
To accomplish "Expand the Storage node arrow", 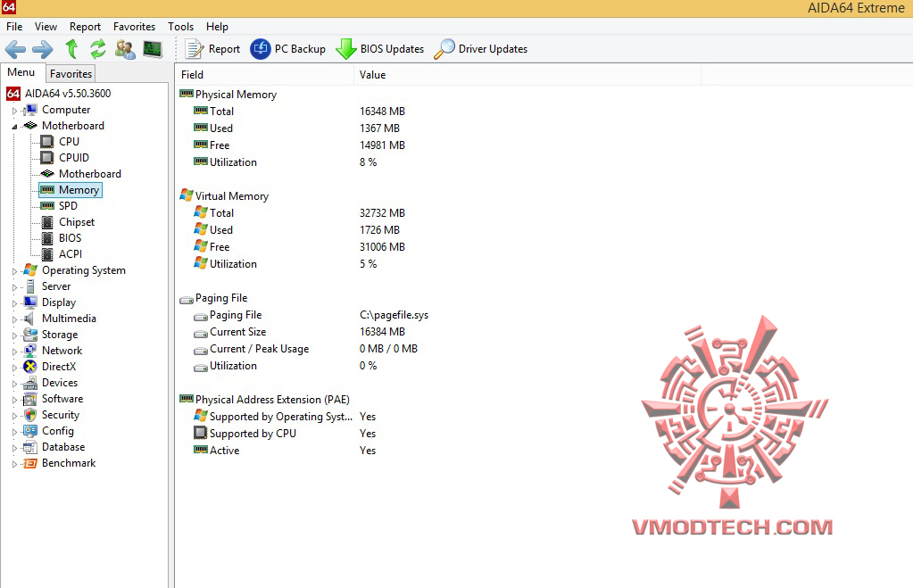I will pyautogui.click(x=14, y=335).
